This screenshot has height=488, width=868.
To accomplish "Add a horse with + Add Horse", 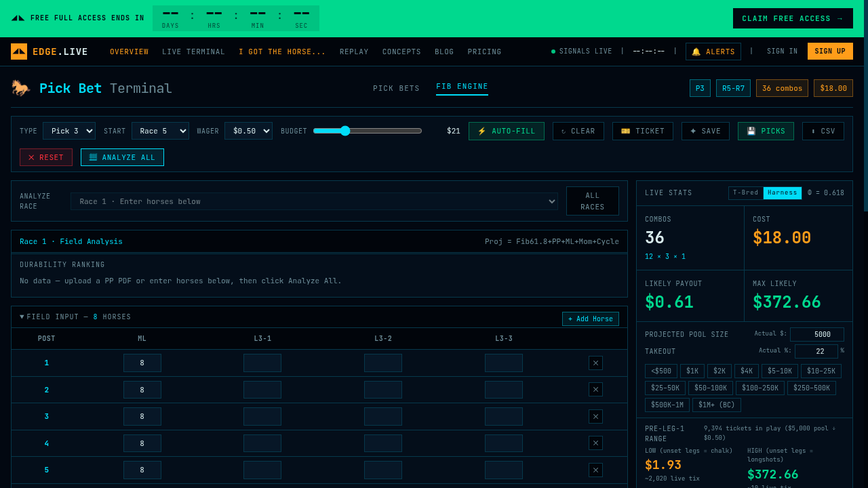I will pyautogui.click(x=590, y=319).
